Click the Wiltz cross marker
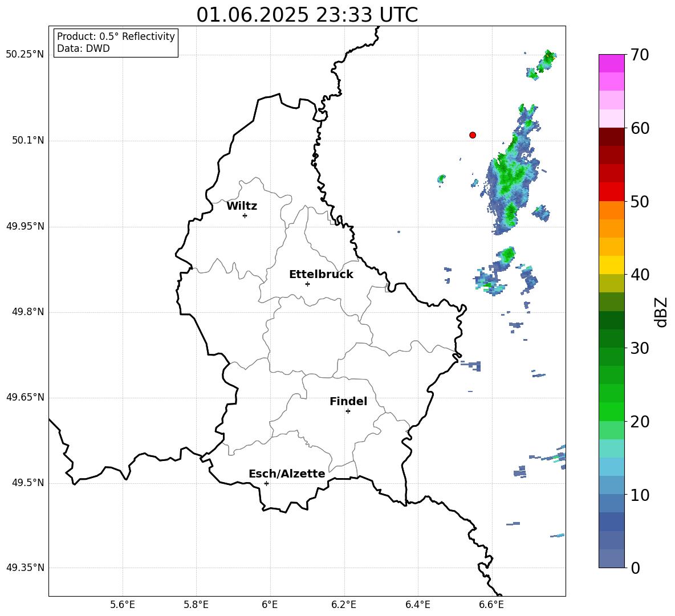 click(245, 215)
